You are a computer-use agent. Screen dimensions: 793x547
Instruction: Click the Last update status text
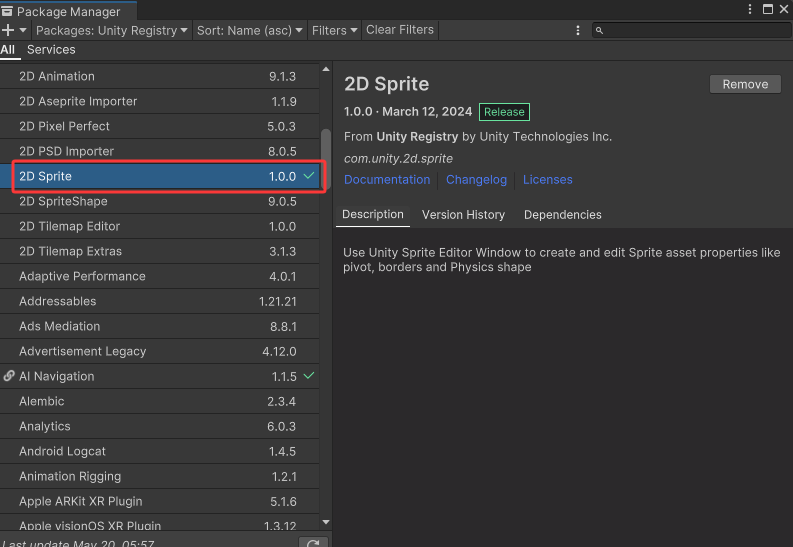tap(79, 543)
